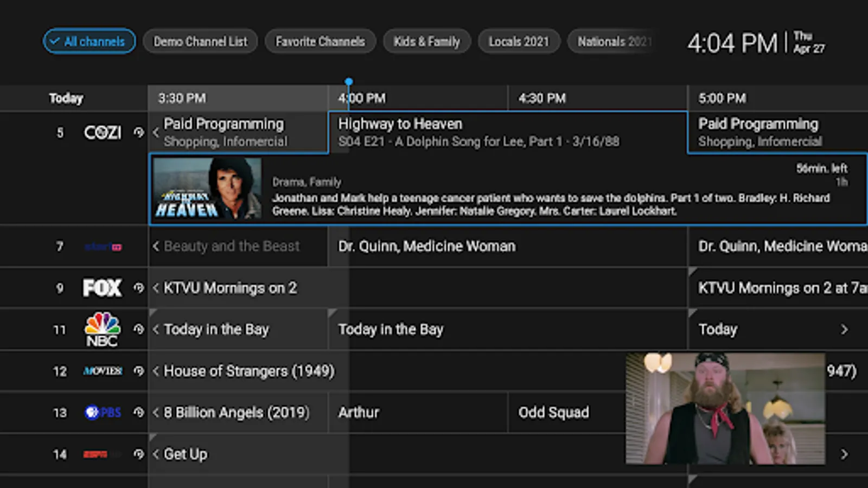Open the Today program at 5:00 PM on NBC

point(778,329)
